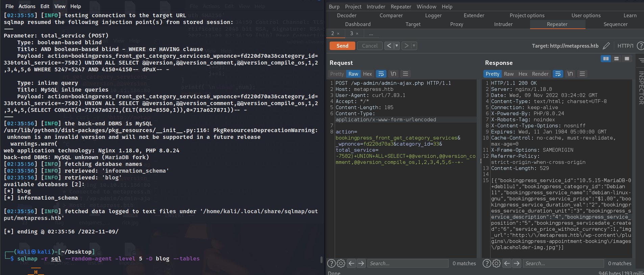
Task: Jump to previous request search match
Action: [352, 264]
